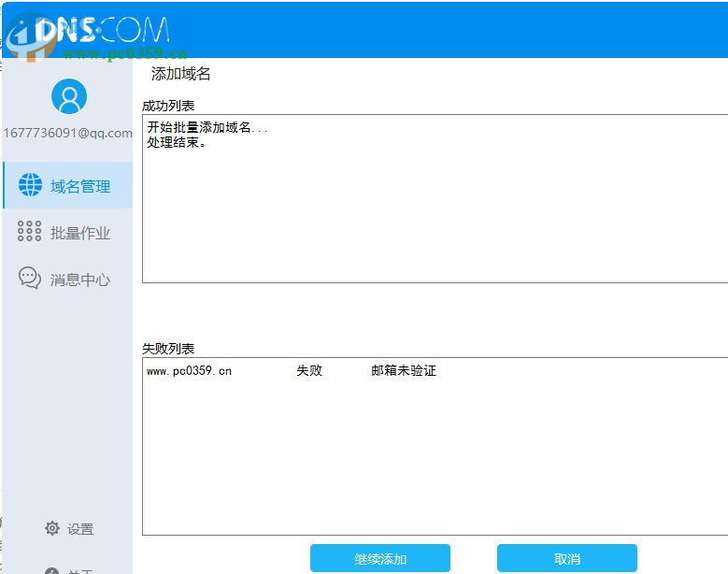Open the 消息中心 menu item
The height and width of the screenshot is (574, 728).
click(68, 279)
